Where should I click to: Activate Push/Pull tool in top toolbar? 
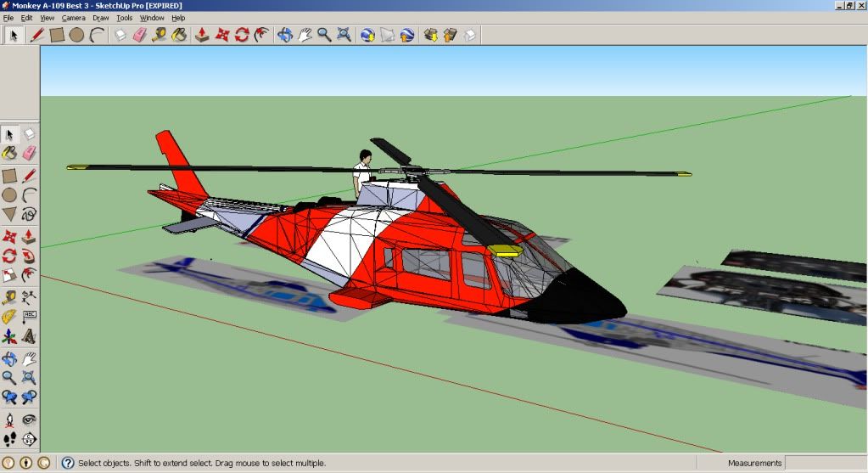pos(202,35)
